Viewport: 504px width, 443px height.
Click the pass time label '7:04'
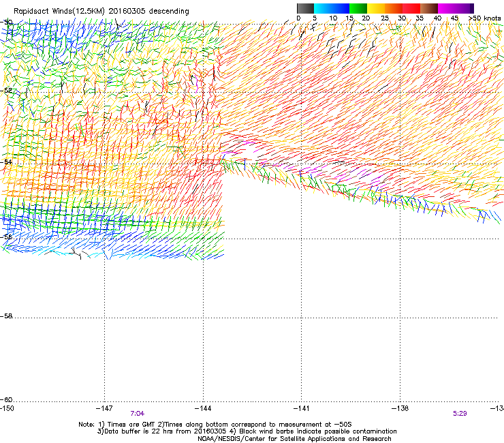click(138, 414)
